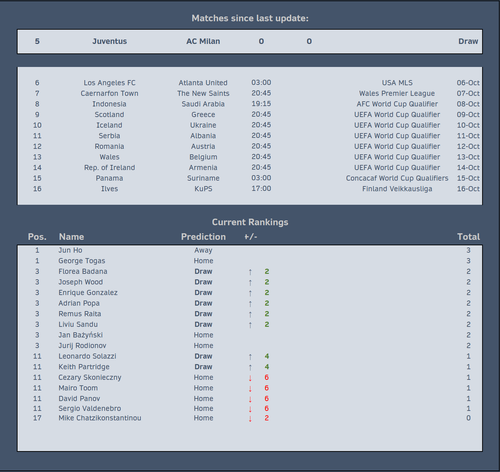The height and width of the screenshot is (472, 500).
Task: Select Belgium team name
Action: pos(203,157)
